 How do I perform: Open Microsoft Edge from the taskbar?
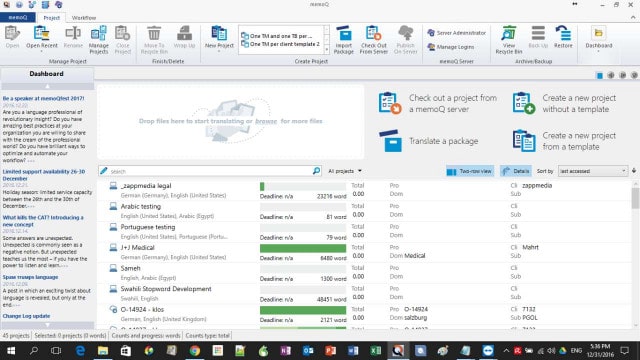(80, 351)
